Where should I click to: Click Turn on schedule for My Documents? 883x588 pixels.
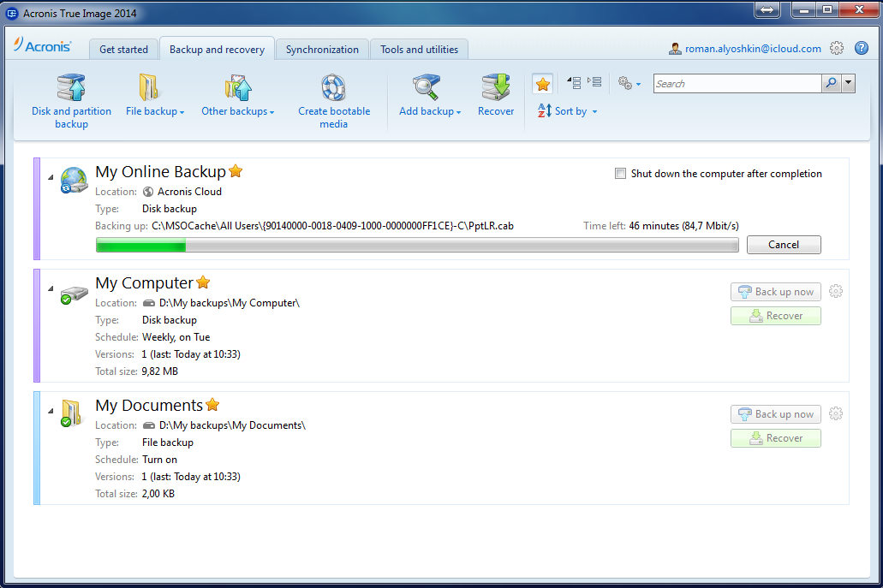point(159,459)
